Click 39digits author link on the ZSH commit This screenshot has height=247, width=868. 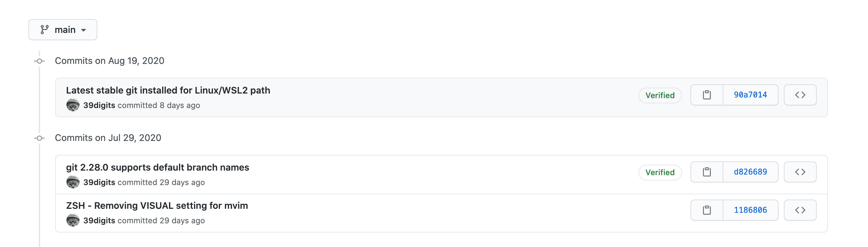tap(99, 221)
